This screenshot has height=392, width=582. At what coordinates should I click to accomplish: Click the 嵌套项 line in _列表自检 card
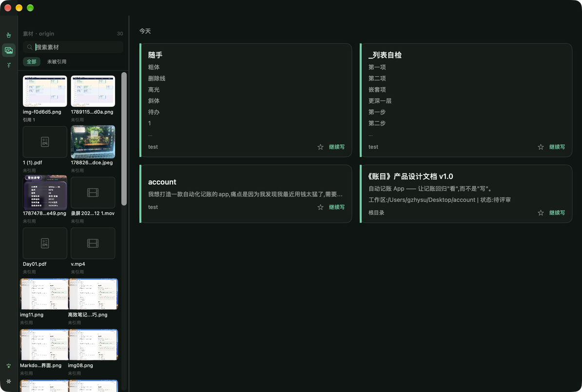(377, 89)
